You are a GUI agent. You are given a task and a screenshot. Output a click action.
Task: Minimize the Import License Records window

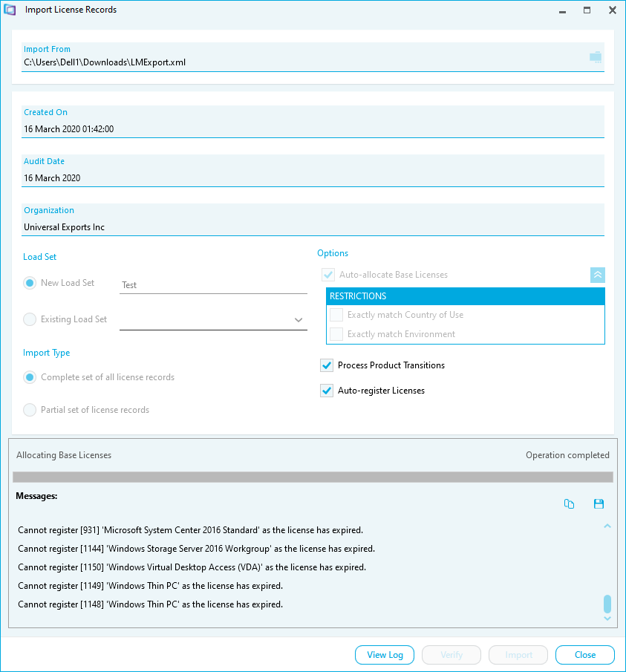[x=562, y=10]
